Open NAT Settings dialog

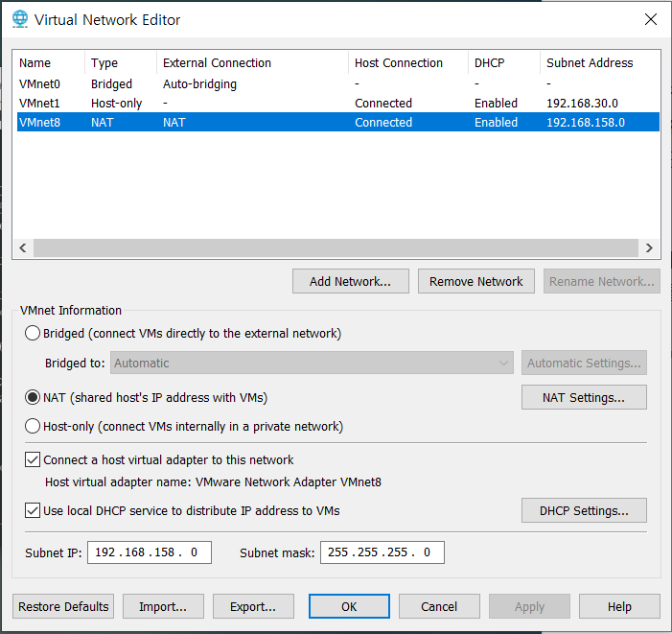[584, 397]
